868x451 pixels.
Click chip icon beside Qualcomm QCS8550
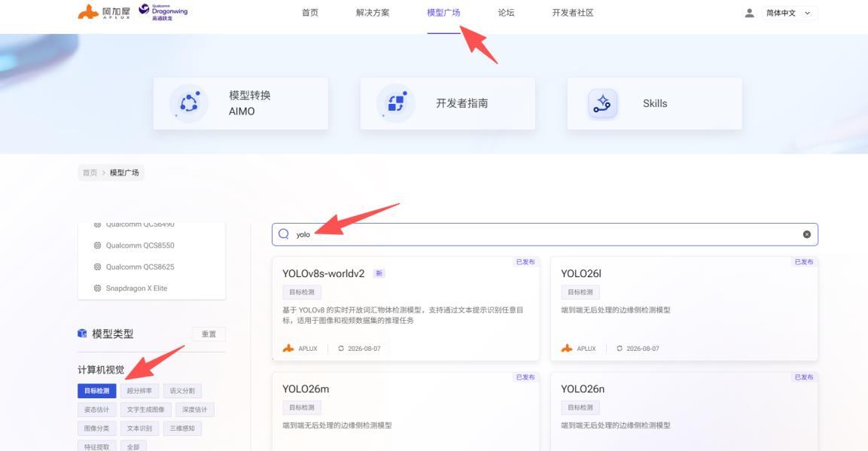point(97,245)
